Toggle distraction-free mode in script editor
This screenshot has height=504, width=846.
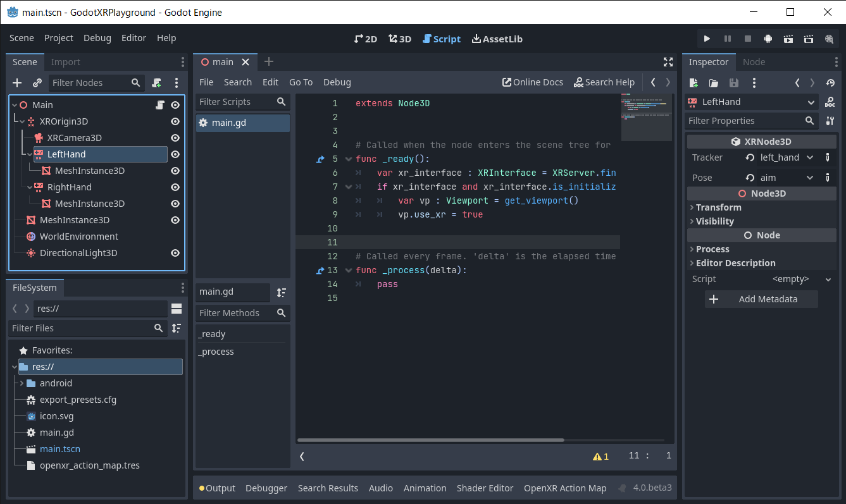click(x=668, y=62)
